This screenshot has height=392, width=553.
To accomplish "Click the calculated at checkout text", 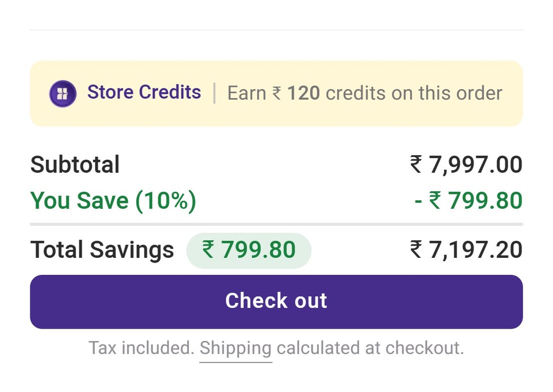I will point(370,348).
